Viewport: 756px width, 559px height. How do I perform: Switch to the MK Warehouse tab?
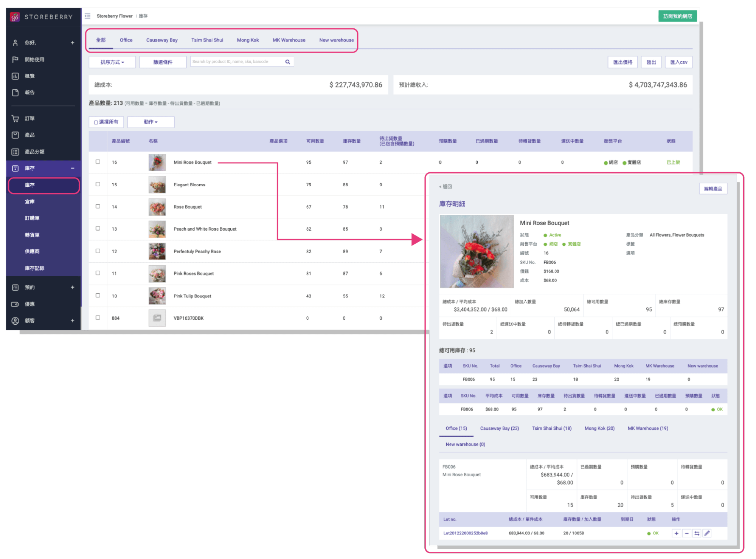[x=289, y=40]
